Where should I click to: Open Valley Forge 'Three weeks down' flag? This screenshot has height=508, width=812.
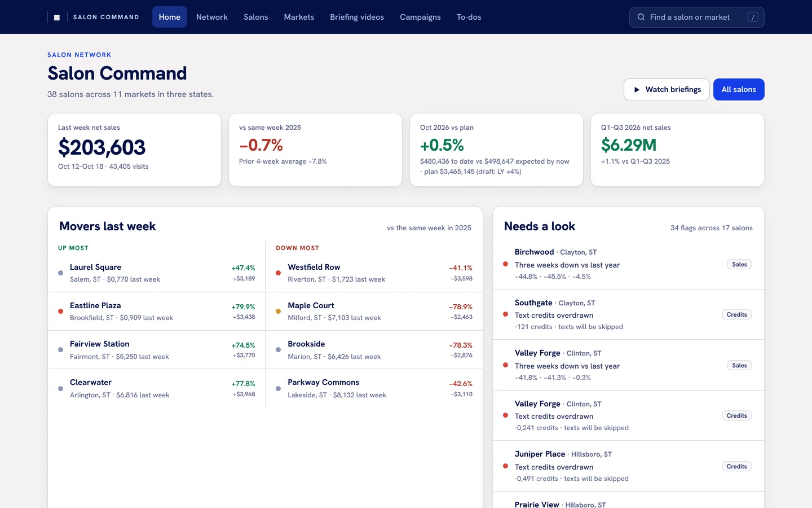628,365
